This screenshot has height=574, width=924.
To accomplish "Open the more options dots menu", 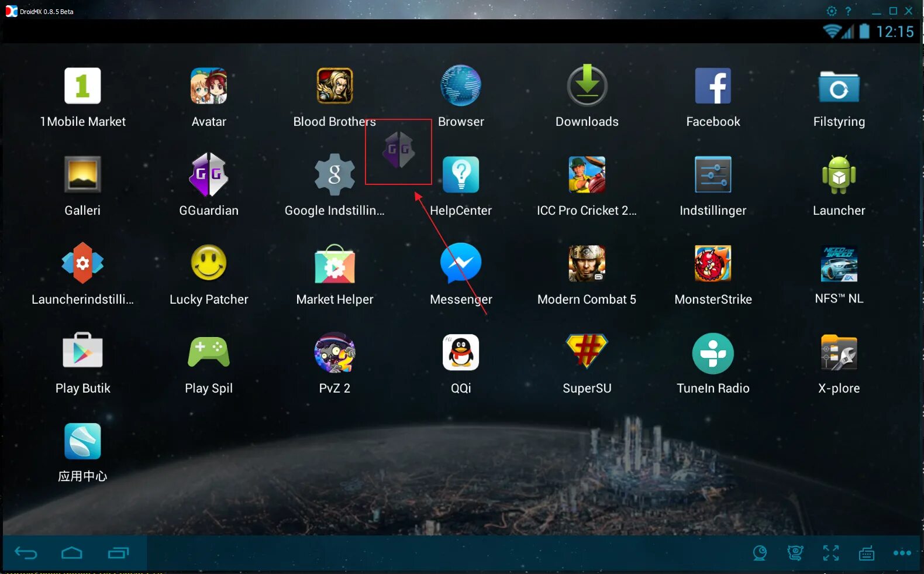I will tap(902, 553).
